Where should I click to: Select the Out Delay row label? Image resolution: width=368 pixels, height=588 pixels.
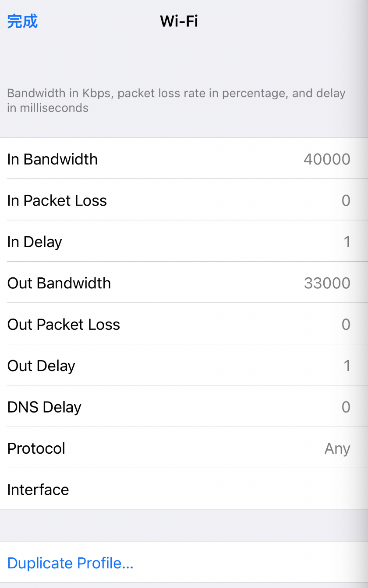tap(41, 365)
